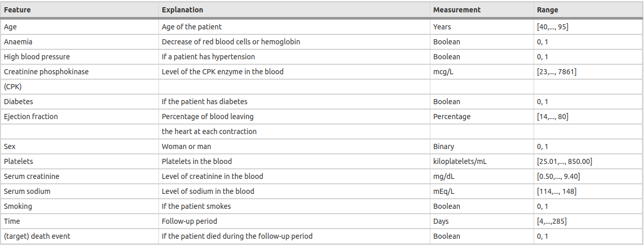Click the Serum sodium feature cell

point(27,191)
